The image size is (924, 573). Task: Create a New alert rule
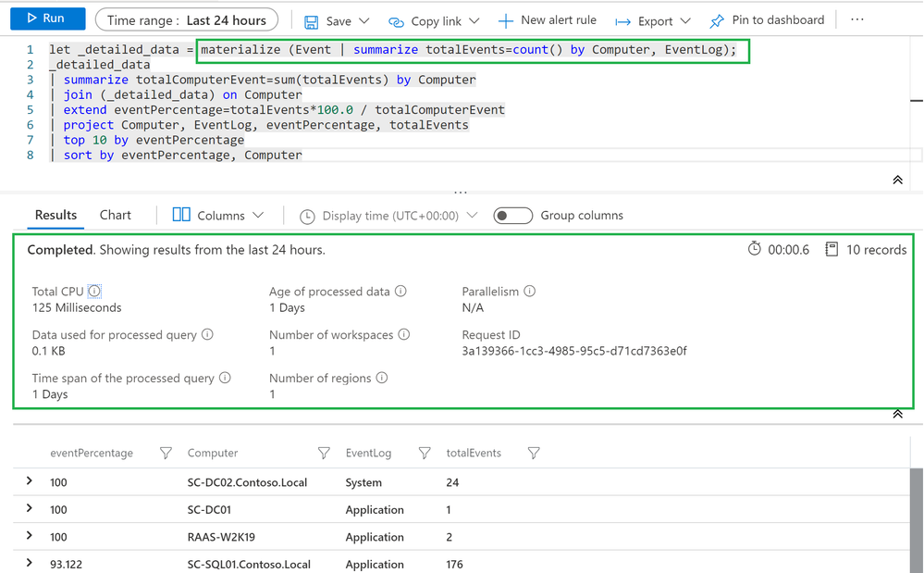tap(548, 20)
